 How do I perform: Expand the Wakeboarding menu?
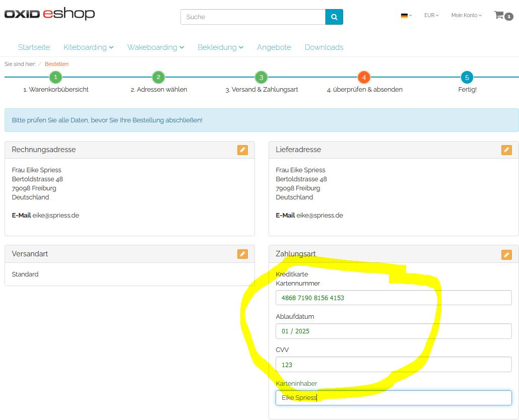coord(155,47)
